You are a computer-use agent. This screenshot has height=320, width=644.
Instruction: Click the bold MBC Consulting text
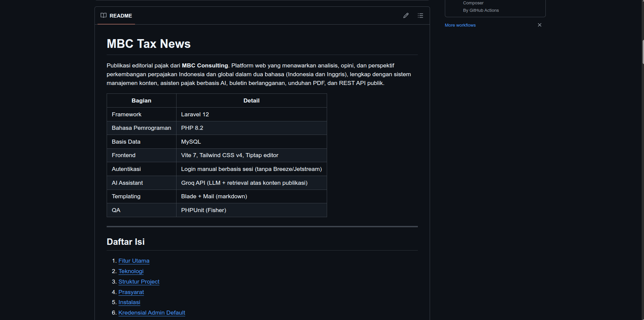205,65
